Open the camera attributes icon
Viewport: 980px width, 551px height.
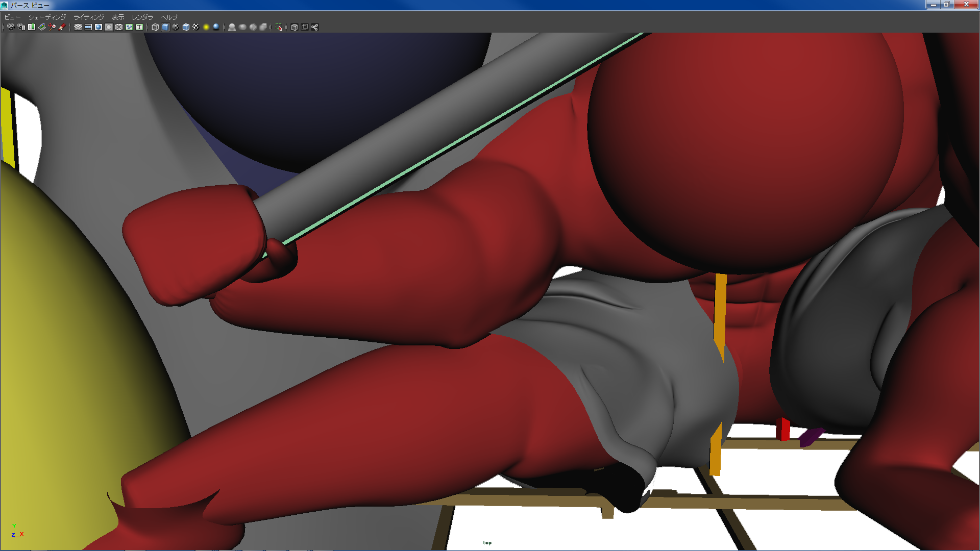point(21,27)
